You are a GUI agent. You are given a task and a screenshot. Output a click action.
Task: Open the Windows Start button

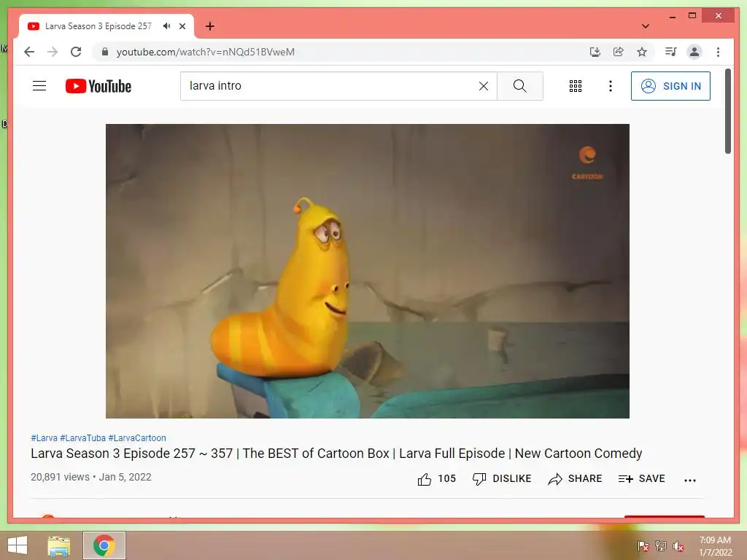(x=18, y=545)
